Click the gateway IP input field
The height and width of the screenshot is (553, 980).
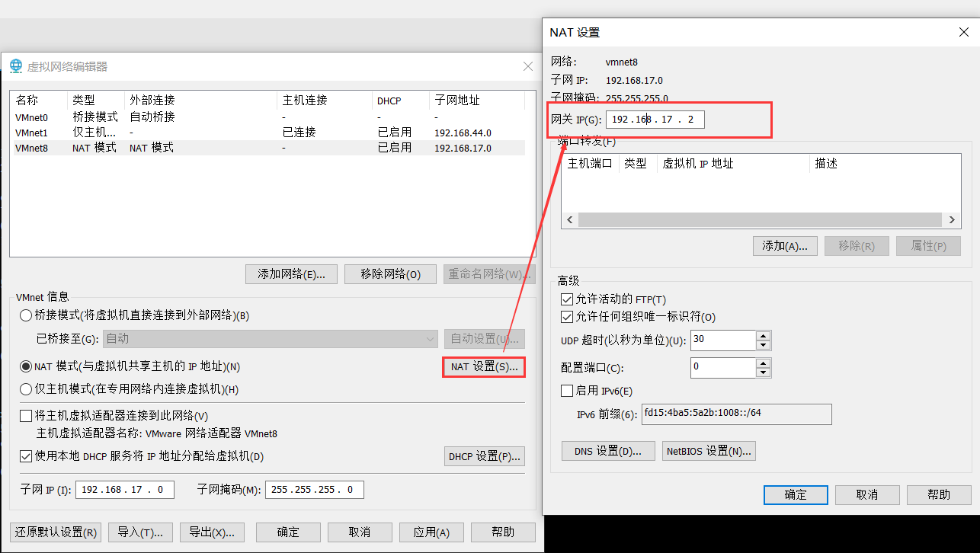655,120
